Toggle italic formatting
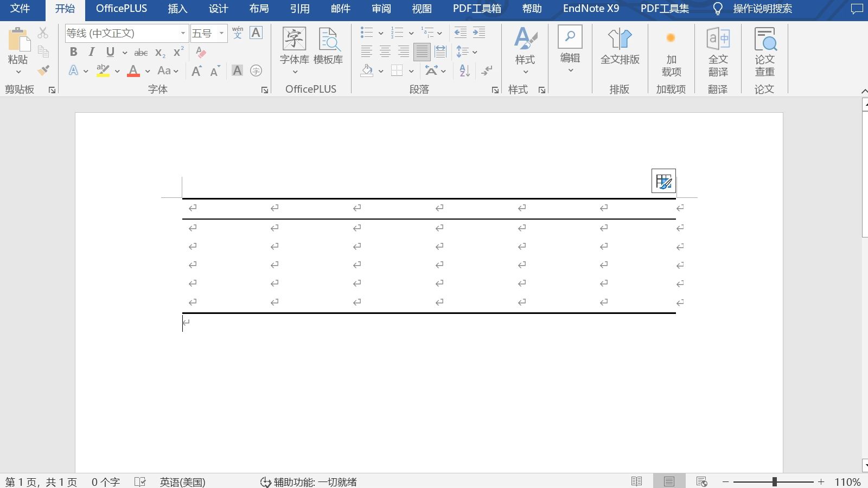868x488 pixels. 91,52
